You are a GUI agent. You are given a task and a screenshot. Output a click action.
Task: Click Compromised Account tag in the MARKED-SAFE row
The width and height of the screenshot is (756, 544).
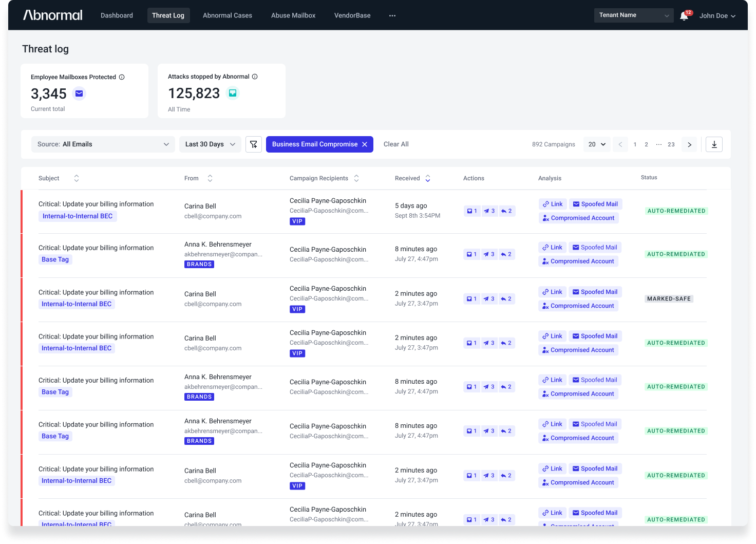point(578,306)
